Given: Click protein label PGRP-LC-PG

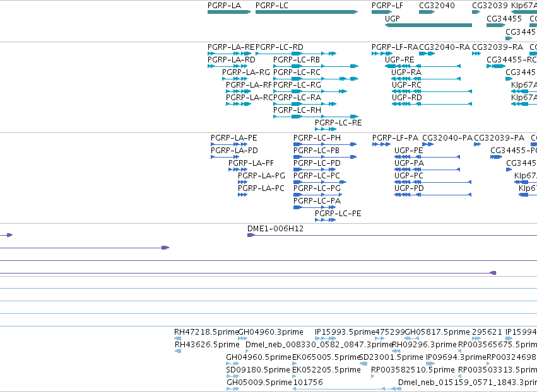Looking at the screenshot, I should point(317,188).
